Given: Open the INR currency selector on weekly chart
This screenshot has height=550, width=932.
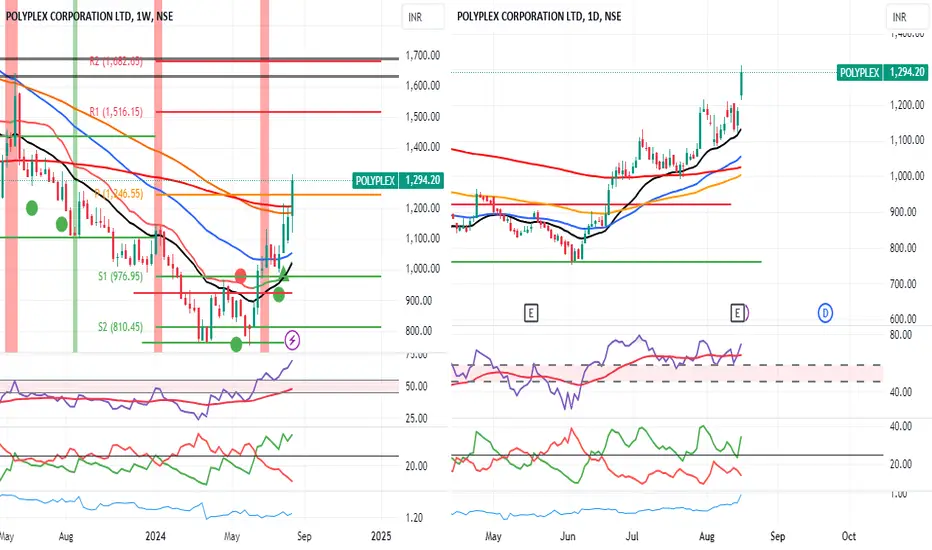Looking at the screenshot, I should pyautogui.click(x=423, y=17).
